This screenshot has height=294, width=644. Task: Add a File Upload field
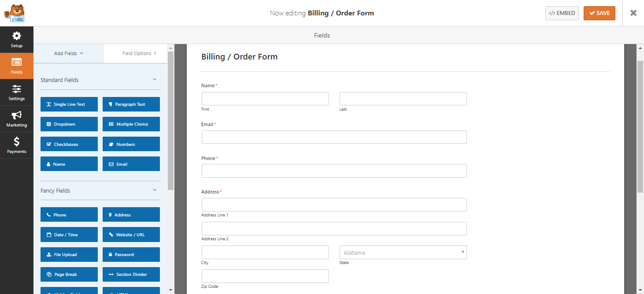(69, 254)
